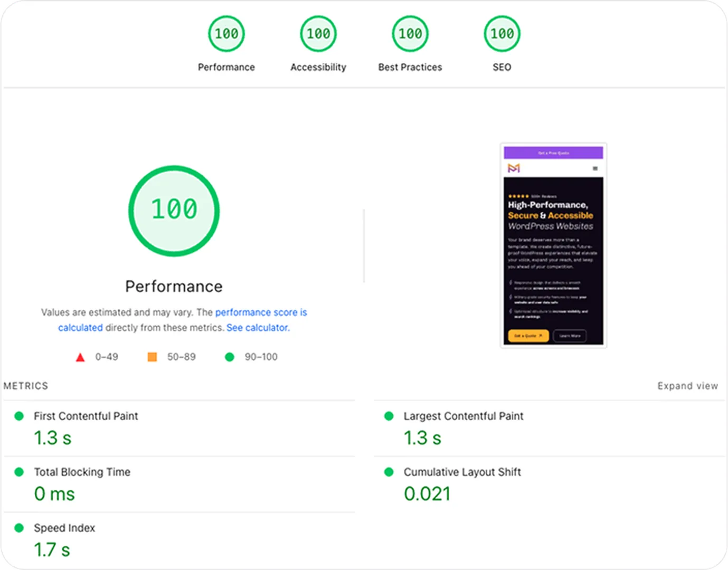Expand the Largest Contentful Paint metric row

(x=463, y=416)
